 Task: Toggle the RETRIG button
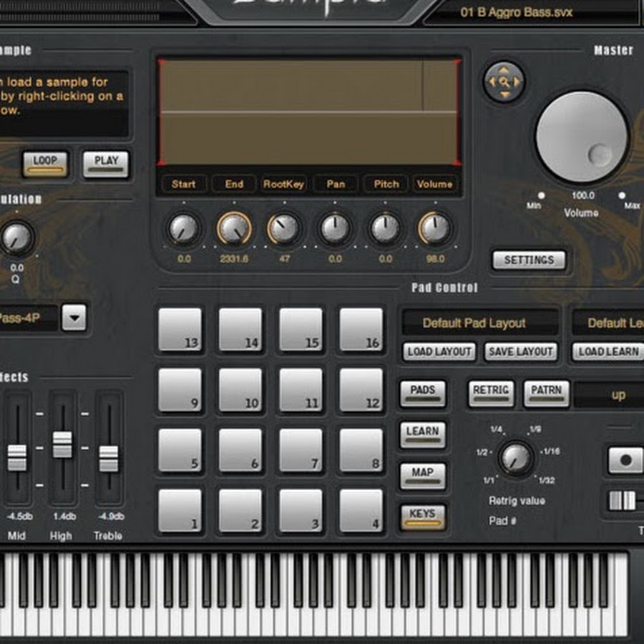coord(491,394)
